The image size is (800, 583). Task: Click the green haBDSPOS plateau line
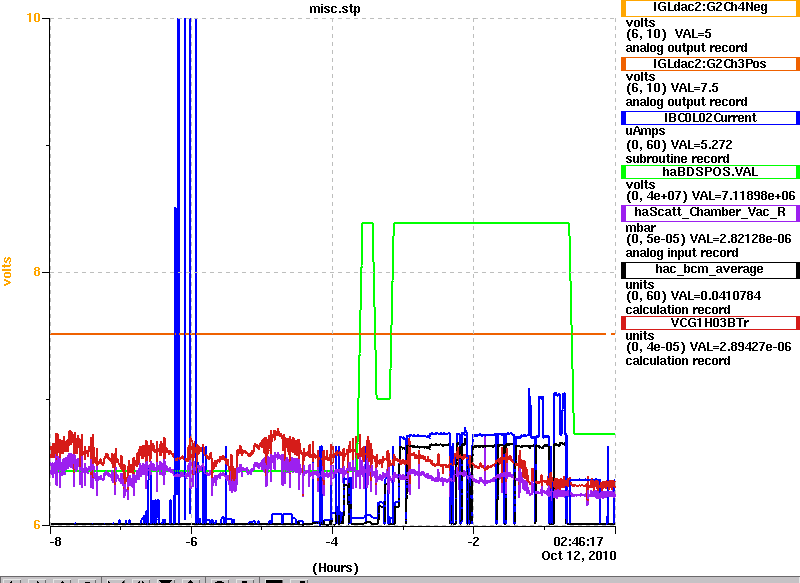click(x=481, y=223)
